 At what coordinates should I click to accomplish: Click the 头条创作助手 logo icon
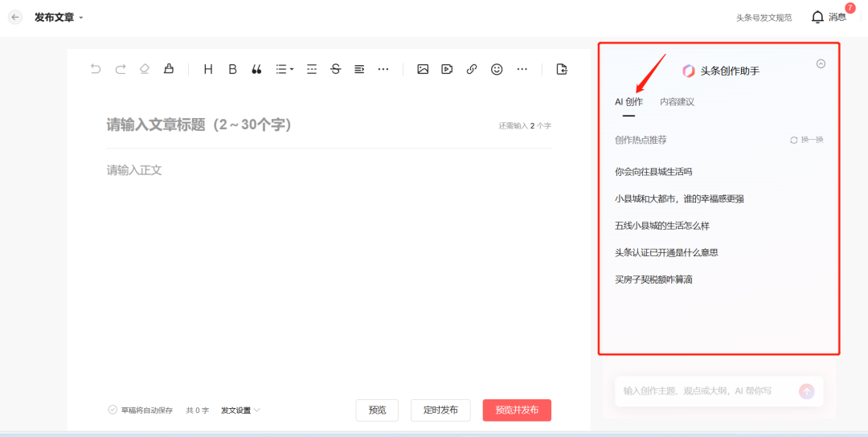pos(688,71)
